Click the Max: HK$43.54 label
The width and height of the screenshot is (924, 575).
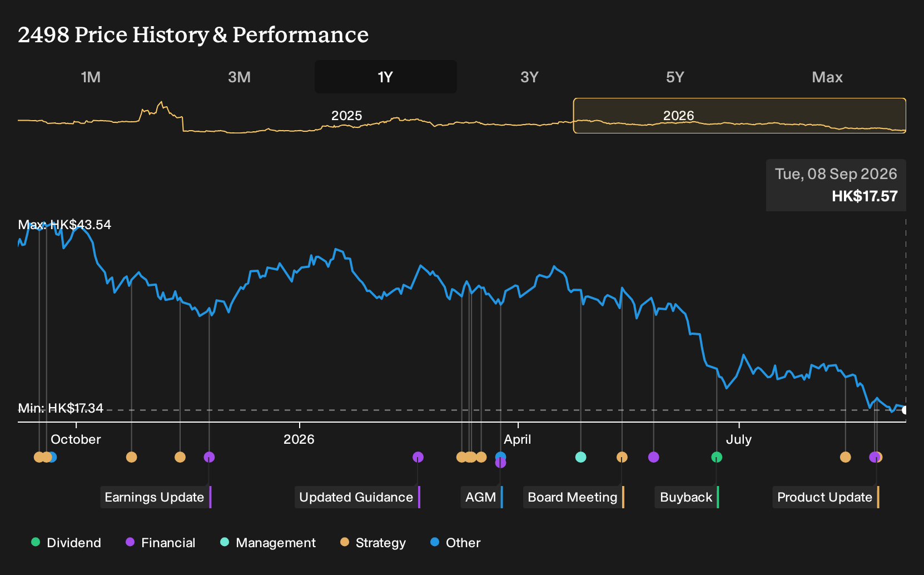click(64, 225)
